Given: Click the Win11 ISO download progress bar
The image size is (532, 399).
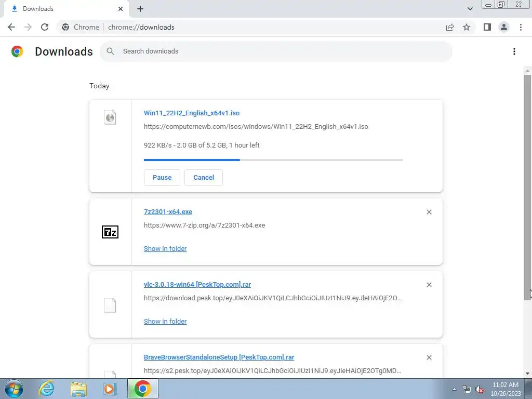Looking at the screenshot, I should tap(273, 160).
